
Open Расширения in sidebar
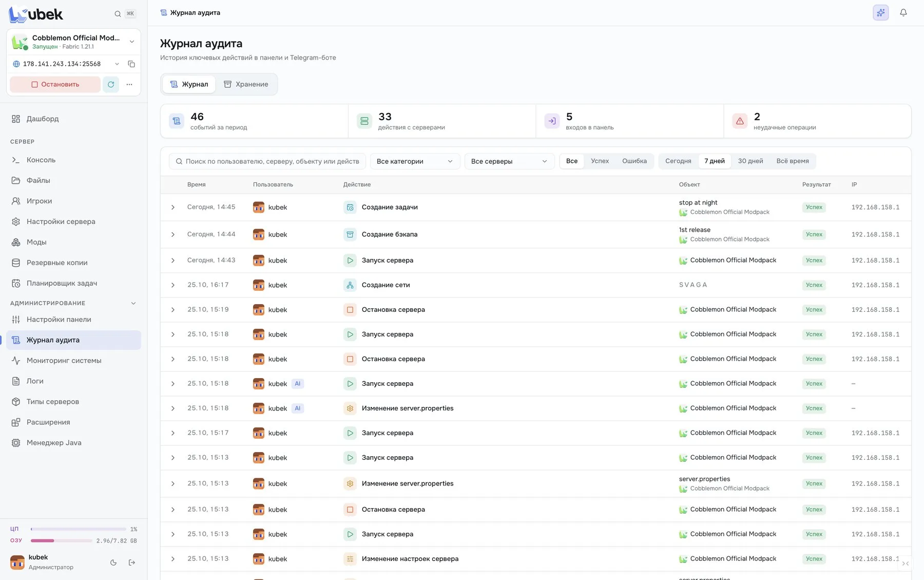tap(73, 422)
